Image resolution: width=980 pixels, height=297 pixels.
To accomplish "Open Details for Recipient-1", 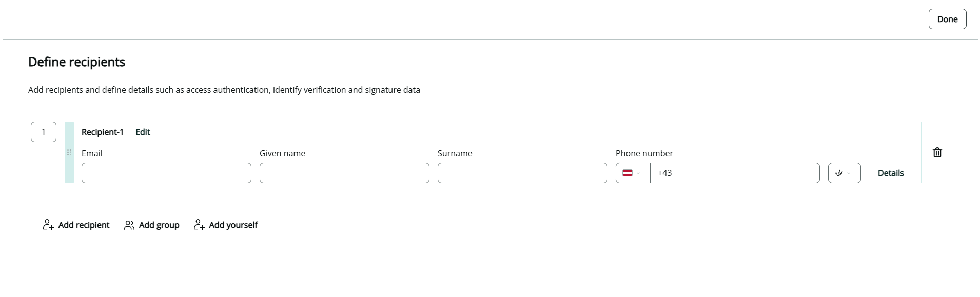I will (x=890, y=173).
